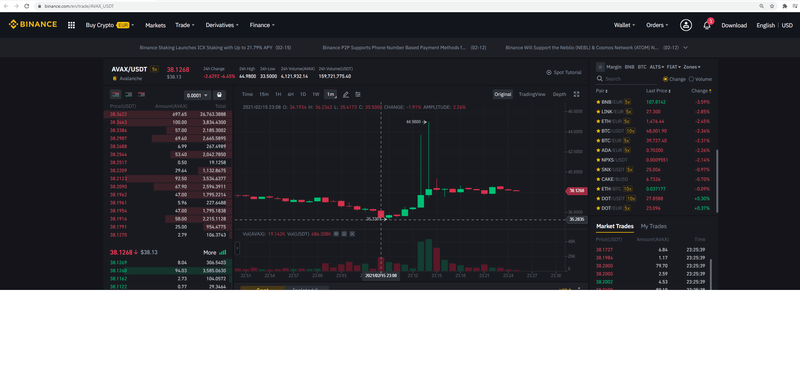
Task: Open the 0.0001 price precision dropdown
Action: coord(197,95)
